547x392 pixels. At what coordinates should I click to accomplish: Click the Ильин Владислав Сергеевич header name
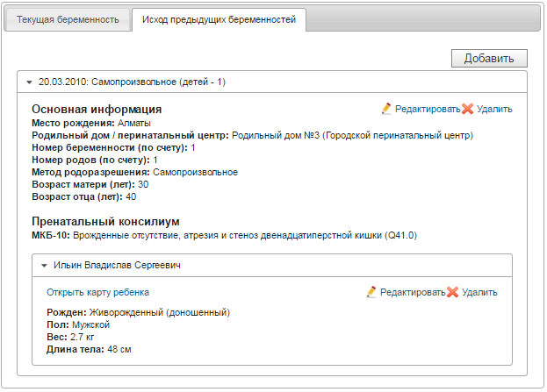tap(117, 265)
